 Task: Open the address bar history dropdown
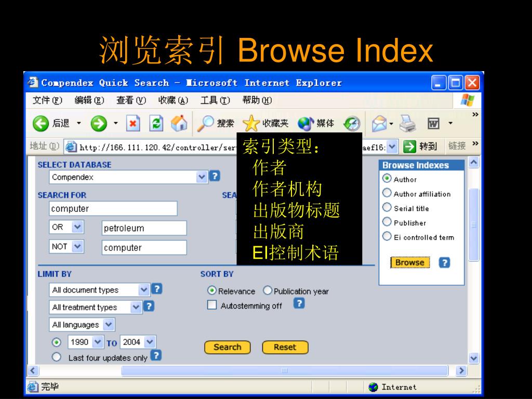tap(392, 147)
